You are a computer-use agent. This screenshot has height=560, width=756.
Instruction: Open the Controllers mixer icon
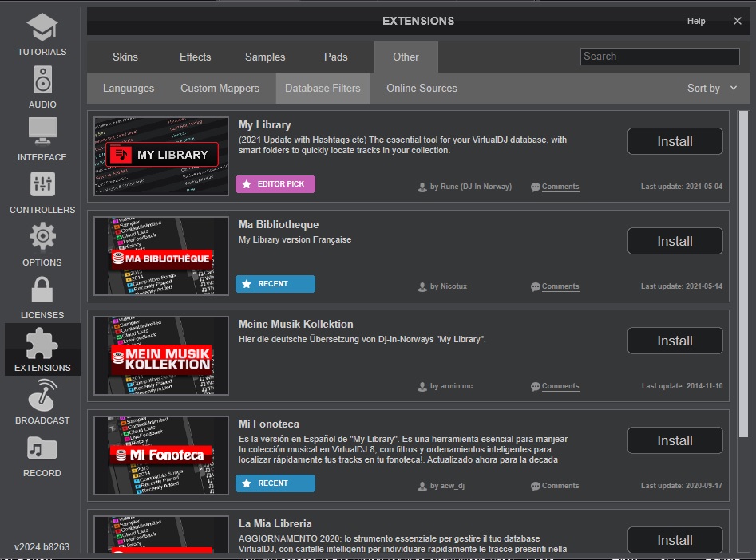(42, 184)
